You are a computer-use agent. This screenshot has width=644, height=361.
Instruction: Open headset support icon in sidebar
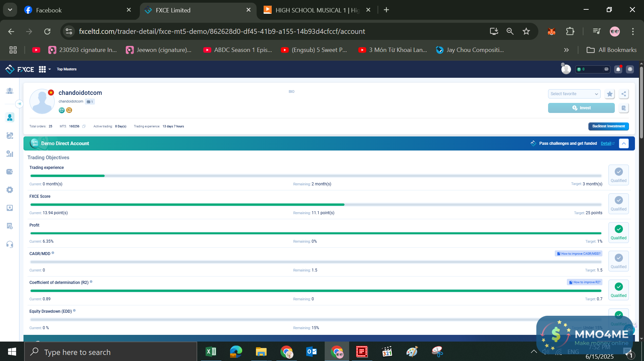10,244
